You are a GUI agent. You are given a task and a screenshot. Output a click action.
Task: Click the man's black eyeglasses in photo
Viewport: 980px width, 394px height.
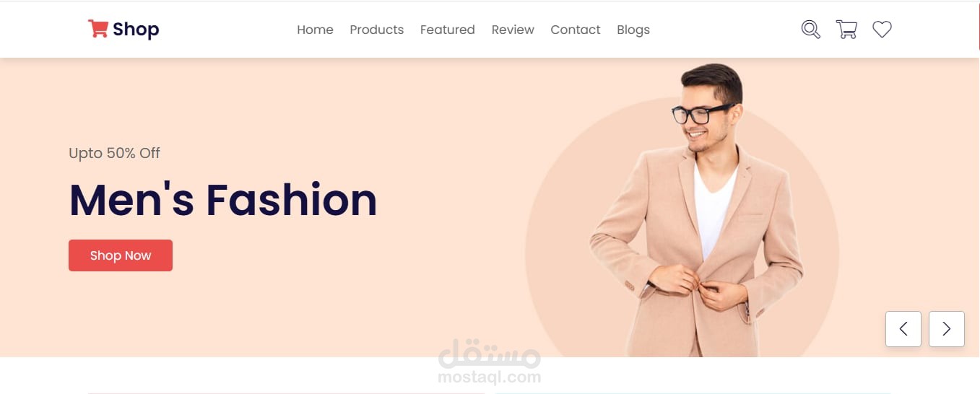[x=702, y=113]
